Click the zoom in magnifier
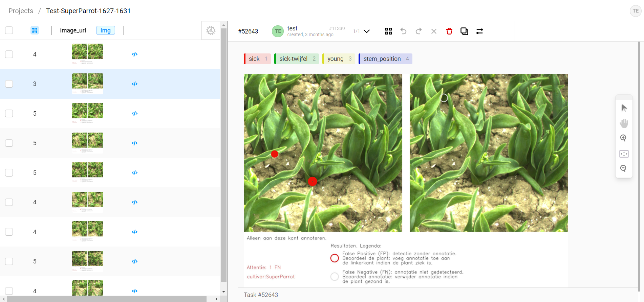Image resolution: width=644 pixels, height=302 pixels. pos(623,138)
